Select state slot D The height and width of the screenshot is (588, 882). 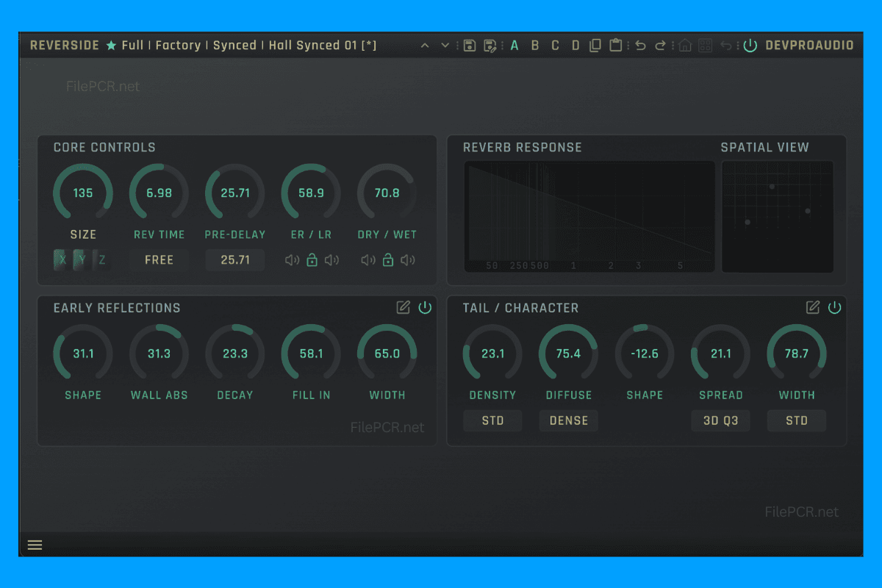(576, 46)
